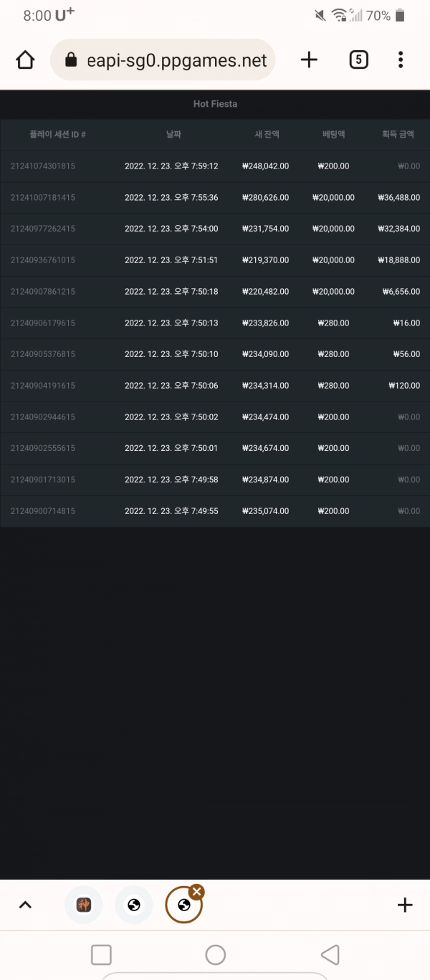430x980 pixels.
Task: Open session ID 21241074301815
Action: pos(43,166)
